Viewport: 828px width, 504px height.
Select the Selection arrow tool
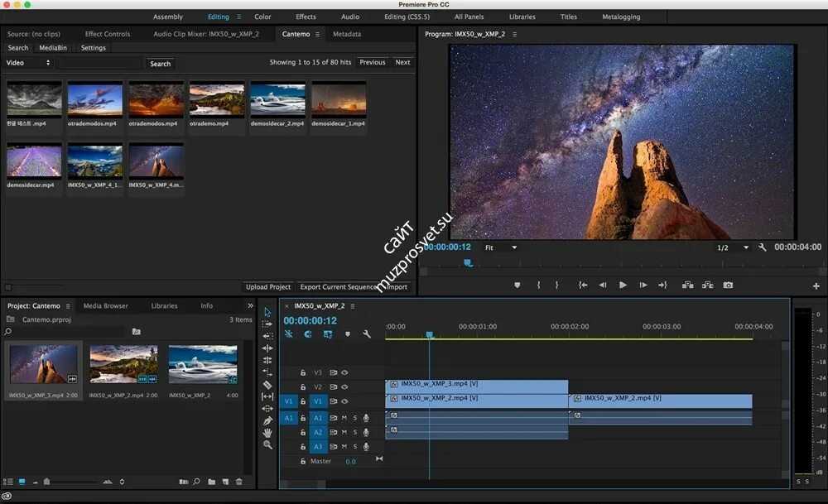coord(267,312)
